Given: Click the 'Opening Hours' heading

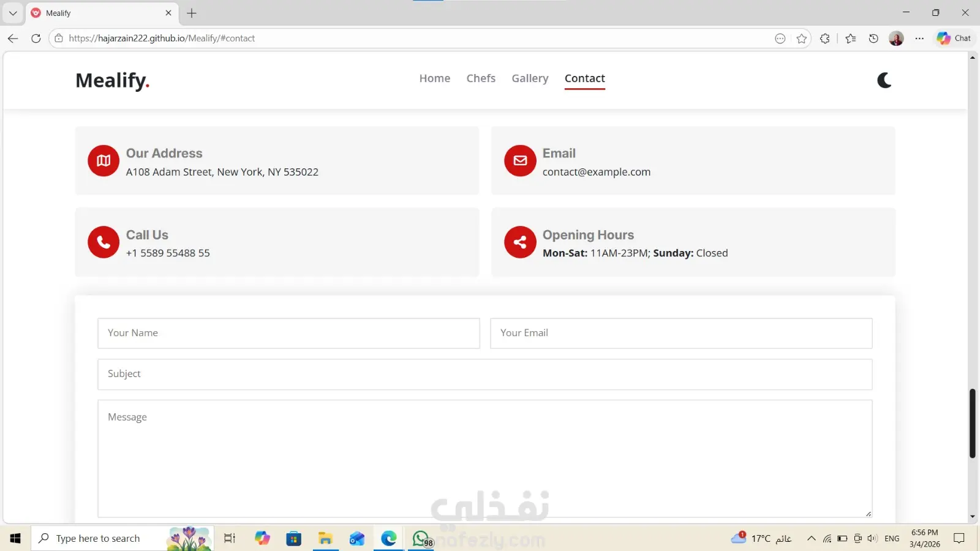Looking at the screenshot, I should tap(588, 235).
